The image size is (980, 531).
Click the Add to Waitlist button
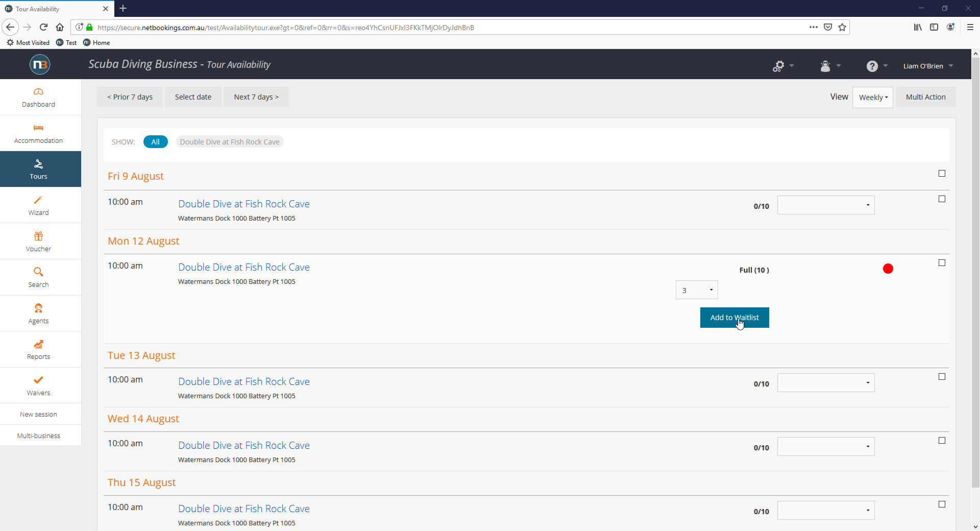(734, 318)
